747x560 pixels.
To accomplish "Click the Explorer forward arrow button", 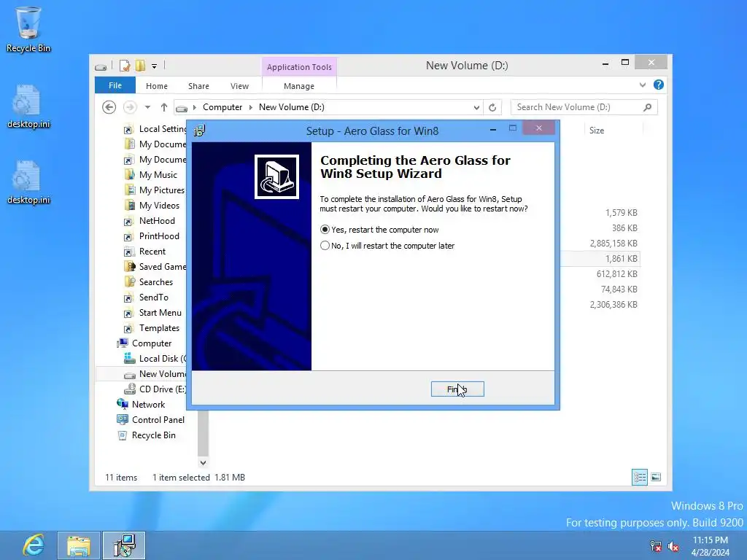I will (130, 107).
